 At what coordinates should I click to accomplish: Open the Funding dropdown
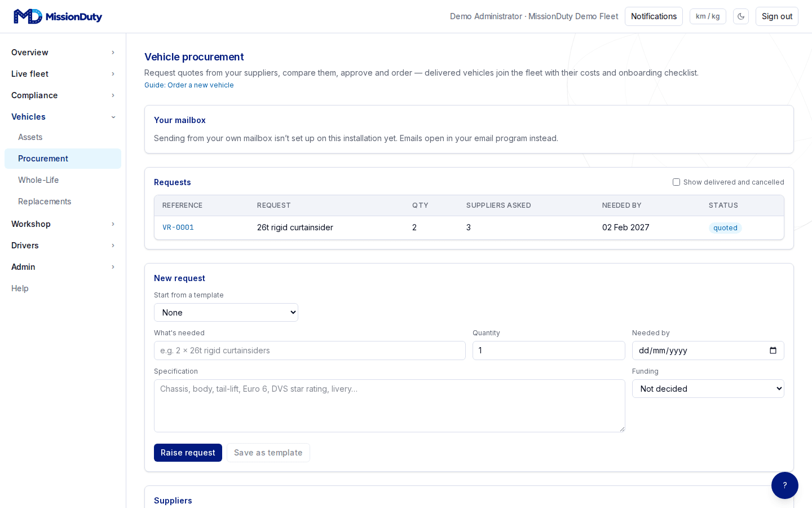point(708,389)
